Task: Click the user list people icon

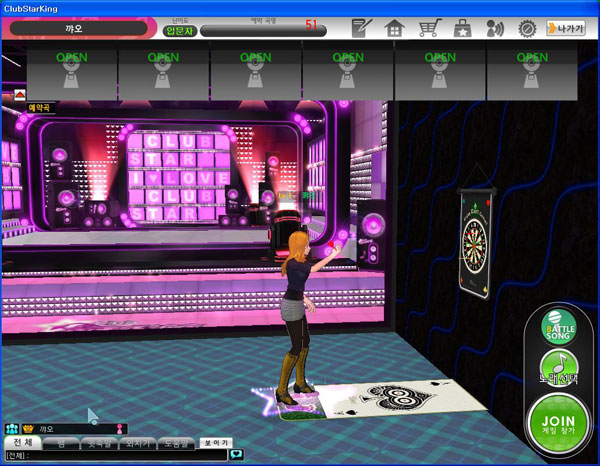Action: tap(12, 429)
